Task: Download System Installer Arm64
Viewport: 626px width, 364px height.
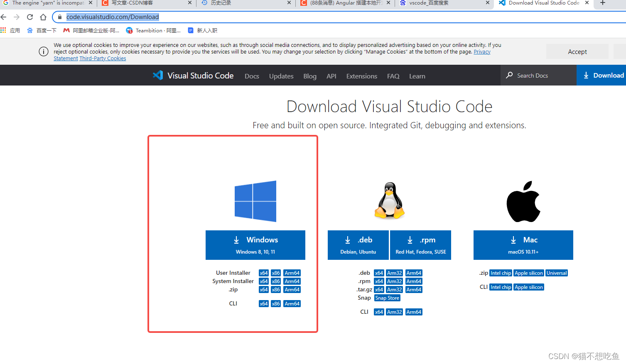Action: tap(292, 281)
